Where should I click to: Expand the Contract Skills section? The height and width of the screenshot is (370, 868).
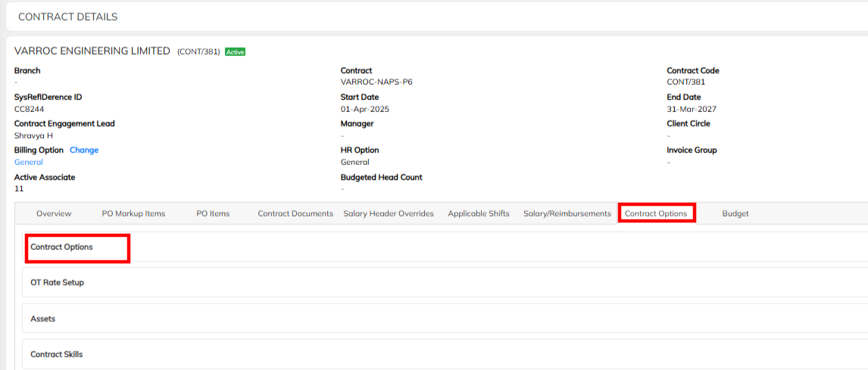(445, 354)
